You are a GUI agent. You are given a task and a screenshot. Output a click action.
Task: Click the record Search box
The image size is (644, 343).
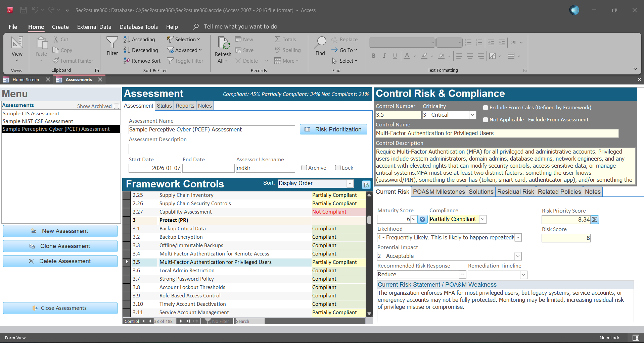click(x=249, y=321)
